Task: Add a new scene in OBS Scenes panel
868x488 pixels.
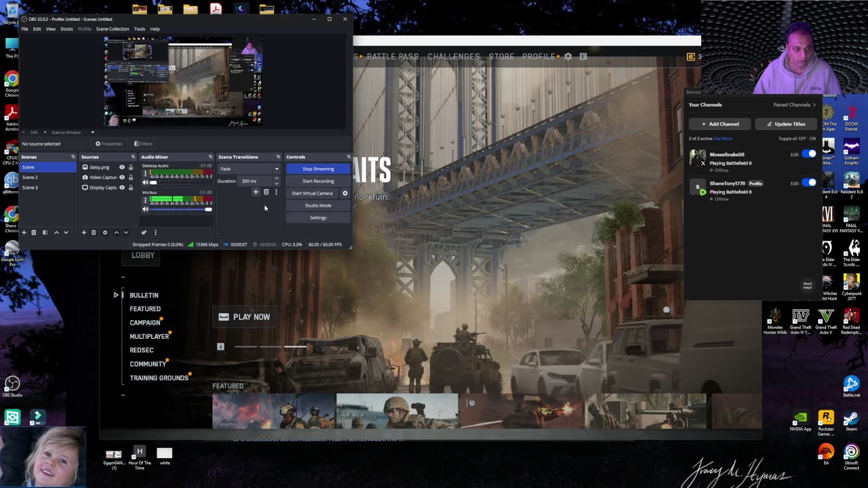Action: tap(24, 232)
